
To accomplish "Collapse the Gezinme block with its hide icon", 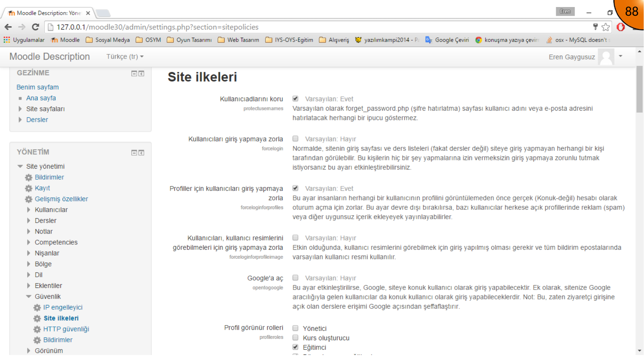I will 134,73.
